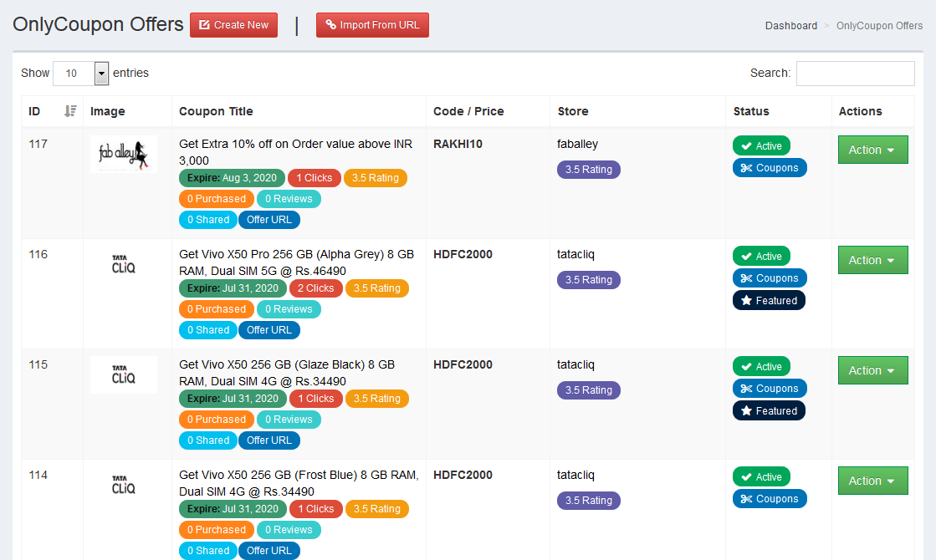Sort by the ID column sort icon
The height and width of the screenshot is (560, 936).
tap(70, 111)
